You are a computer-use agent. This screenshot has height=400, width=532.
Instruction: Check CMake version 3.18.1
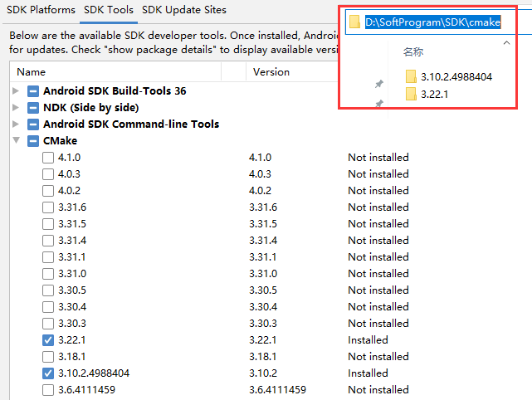point(48,357)
